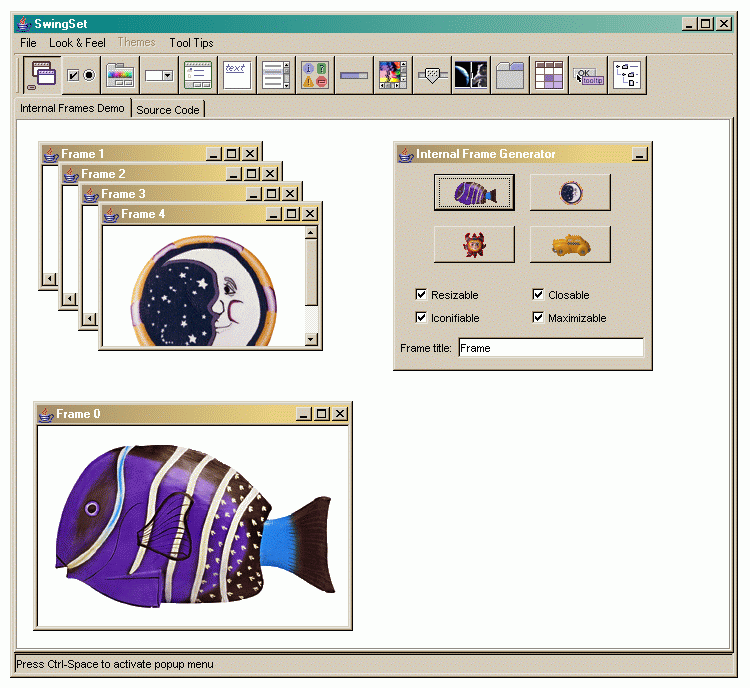Click the status bar popup menu hint

pyautogui.click(x=115, y=664)
